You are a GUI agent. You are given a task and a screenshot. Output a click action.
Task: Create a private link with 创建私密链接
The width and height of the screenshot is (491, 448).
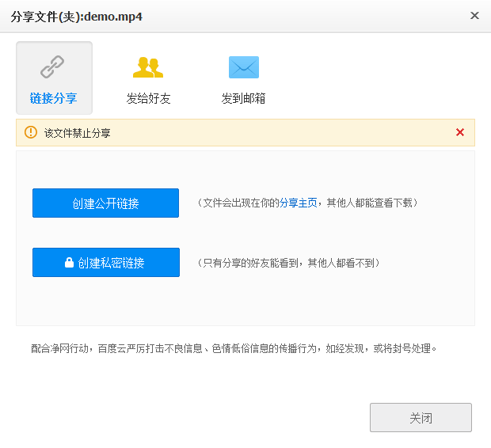(106, 262)
